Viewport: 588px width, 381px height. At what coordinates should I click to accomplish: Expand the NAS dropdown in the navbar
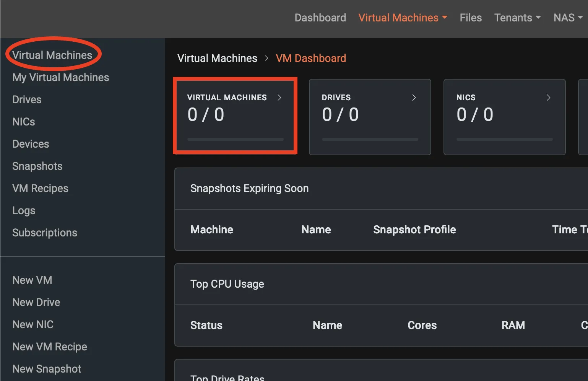coord(568,17)
